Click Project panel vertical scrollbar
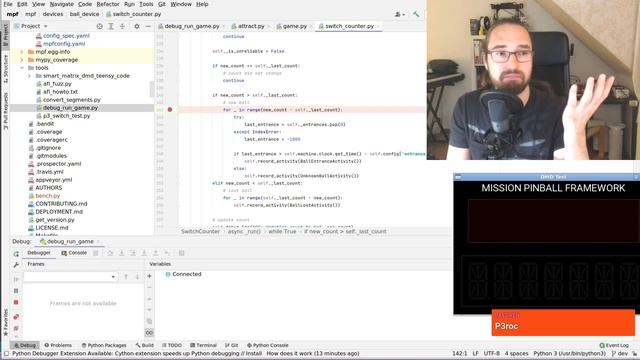Image resolution: width=640 pixels, height=360 pixels. pyautogui.click(x=152, y=88)
